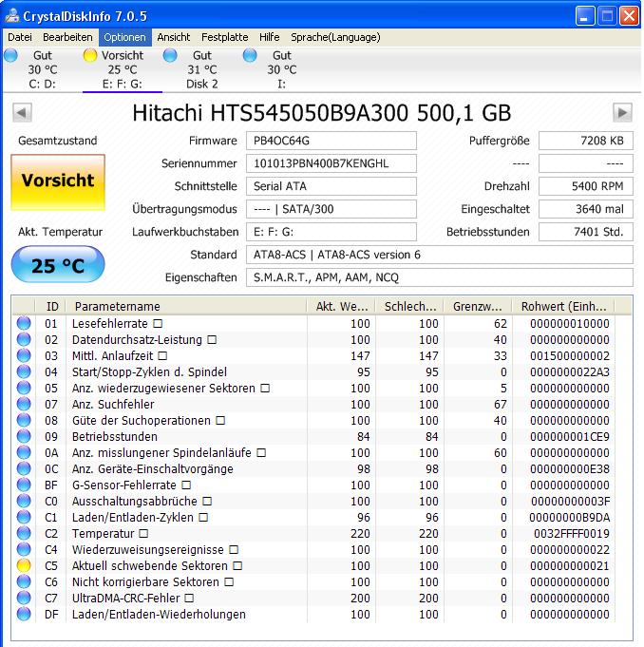This screenshot has width=644, height=647.
Task: Select the E: F: G: disk tab
Action: (x=123, y=69)
